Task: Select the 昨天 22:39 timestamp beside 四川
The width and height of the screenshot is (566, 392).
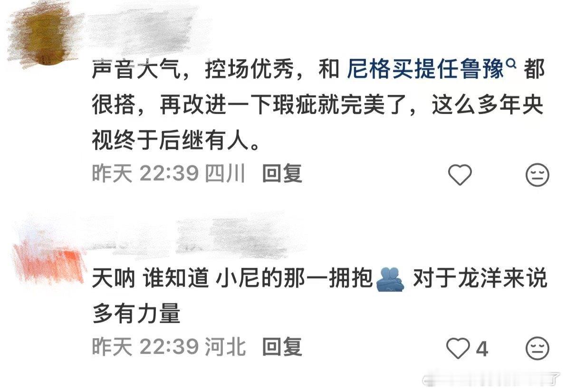Action: (145, 173)
